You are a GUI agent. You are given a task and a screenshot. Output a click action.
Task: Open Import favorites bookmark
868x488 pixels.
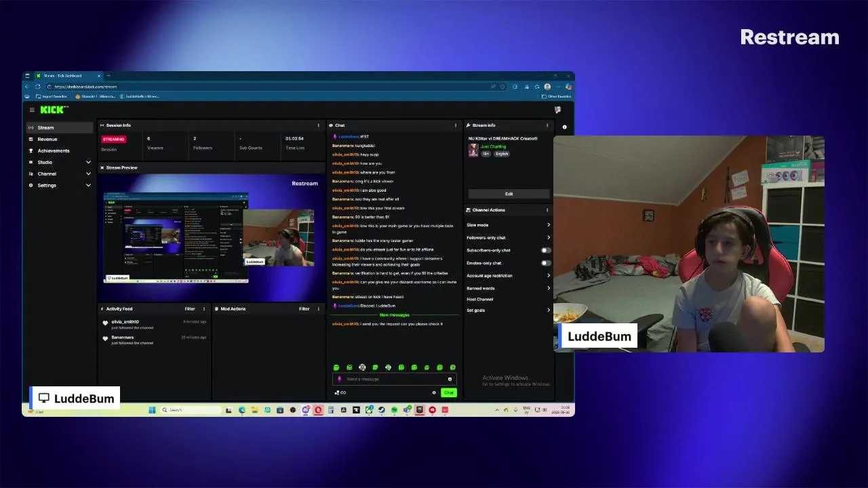pos(52,96)
